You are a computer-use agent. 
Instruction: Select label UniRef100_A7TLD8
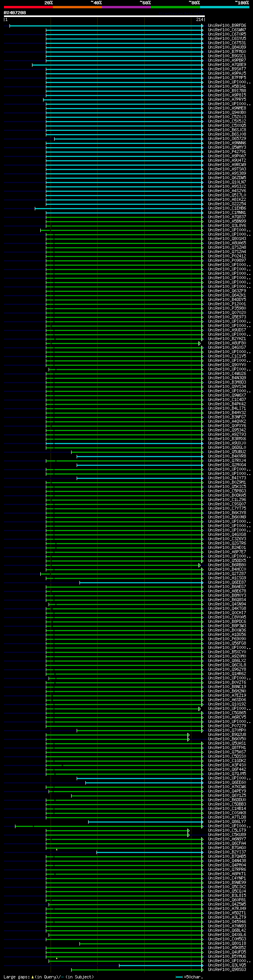[x=227, y=817]
